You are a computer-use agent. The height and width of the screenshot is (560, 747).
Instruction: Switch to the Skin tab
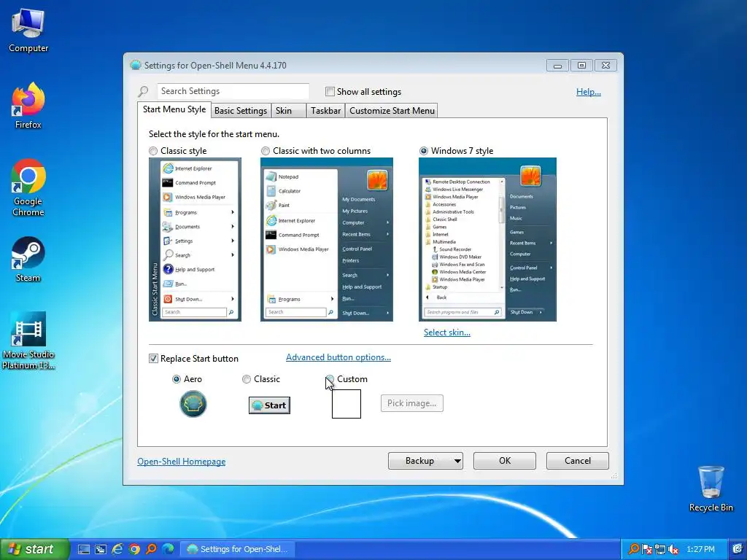pyautogui.click(x=288, y=111)
